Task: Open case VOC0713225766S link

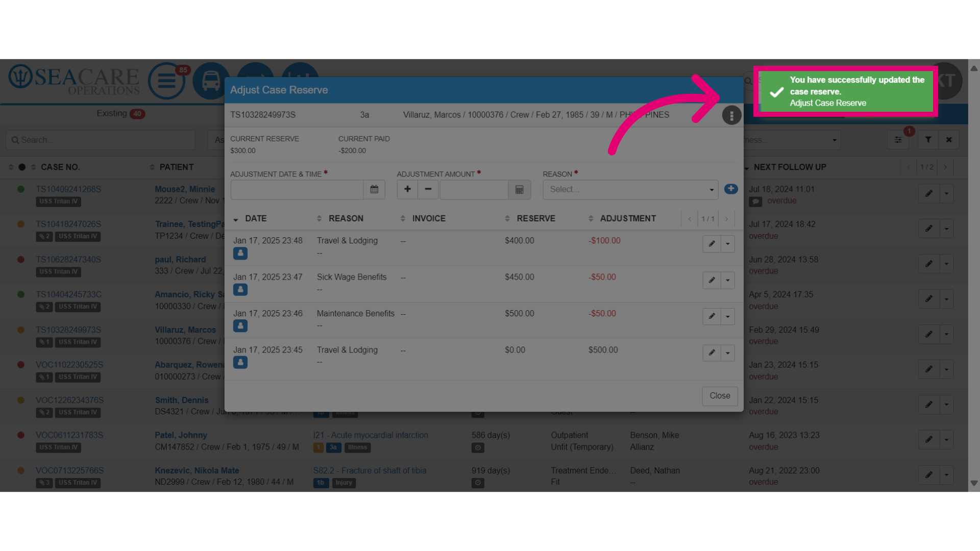Action: click(x=69, y=470)
